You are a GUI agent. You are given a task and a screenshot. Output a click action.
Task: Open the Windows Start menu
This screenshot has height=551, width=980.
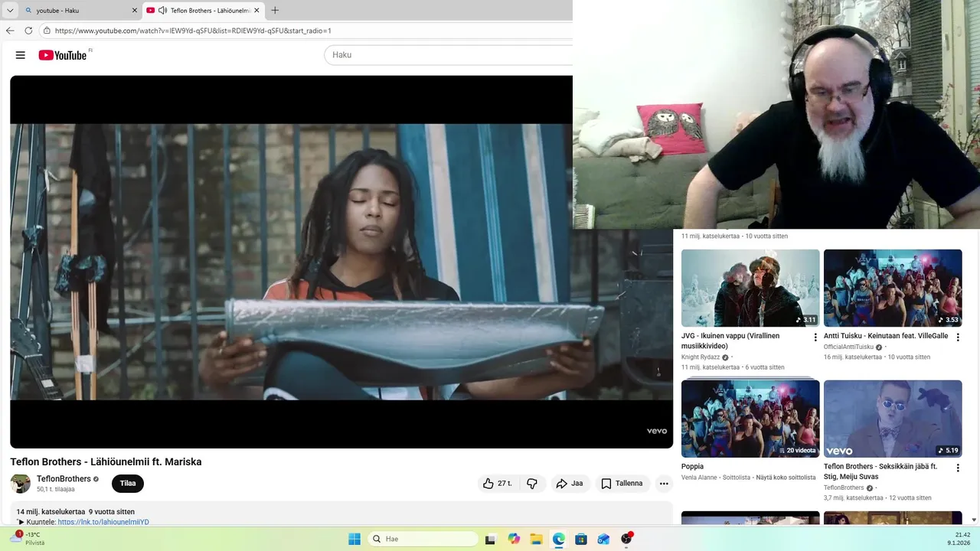tap(354, 539)
